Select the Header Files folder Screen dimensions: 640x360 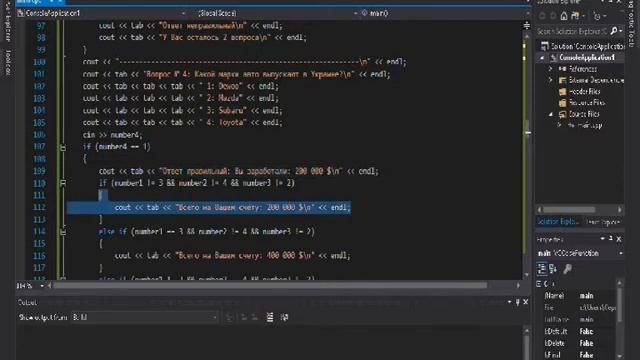pyautogui.click(x=579, y=91)
